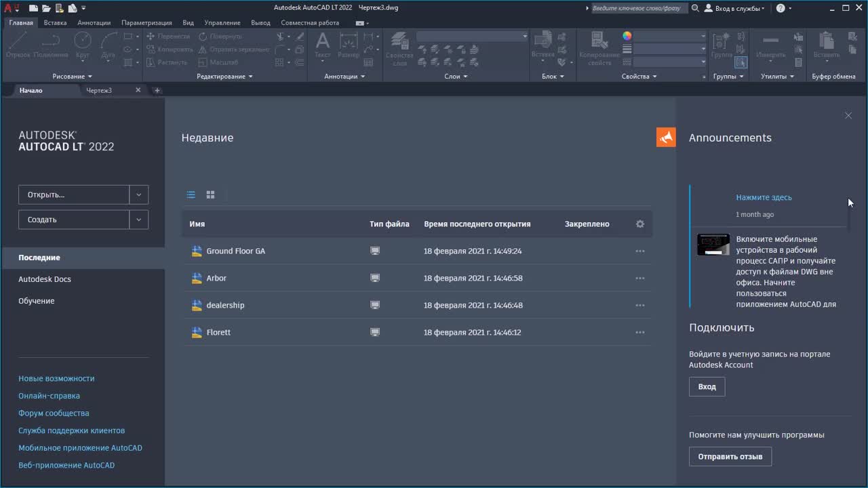Viewport: 868px width, 488px height.
Task: Choose the Повернуть rotate tool
Action: [x=220, y=37]
